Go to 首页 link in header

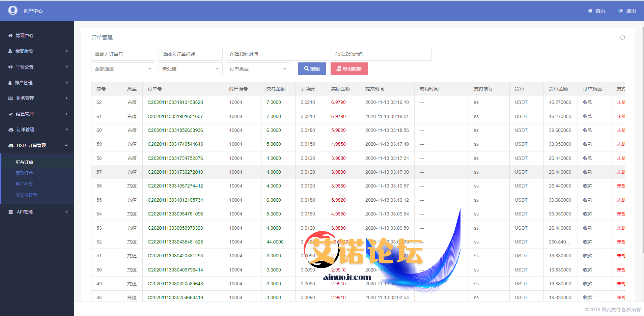(x=600, y=11)
